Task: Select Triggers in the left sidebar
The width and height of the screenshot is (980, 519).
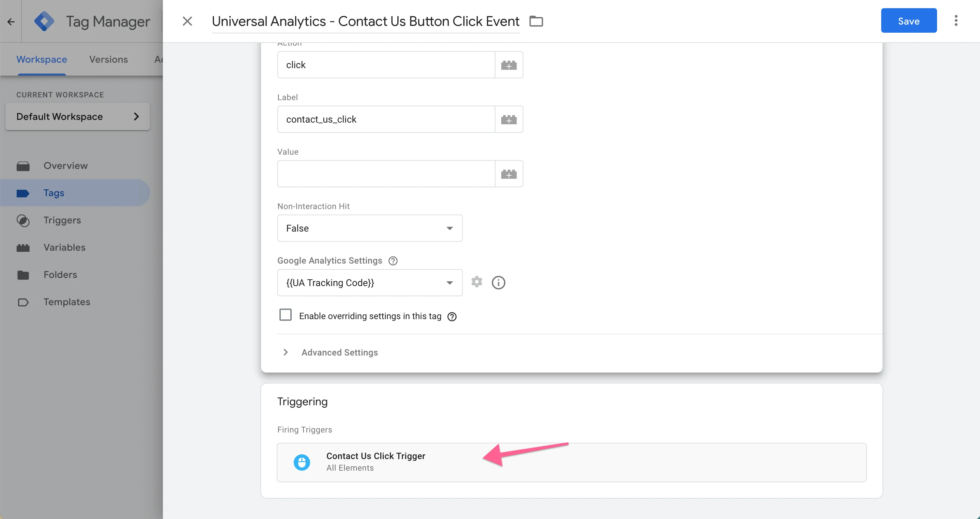Action: coord(62,220)
